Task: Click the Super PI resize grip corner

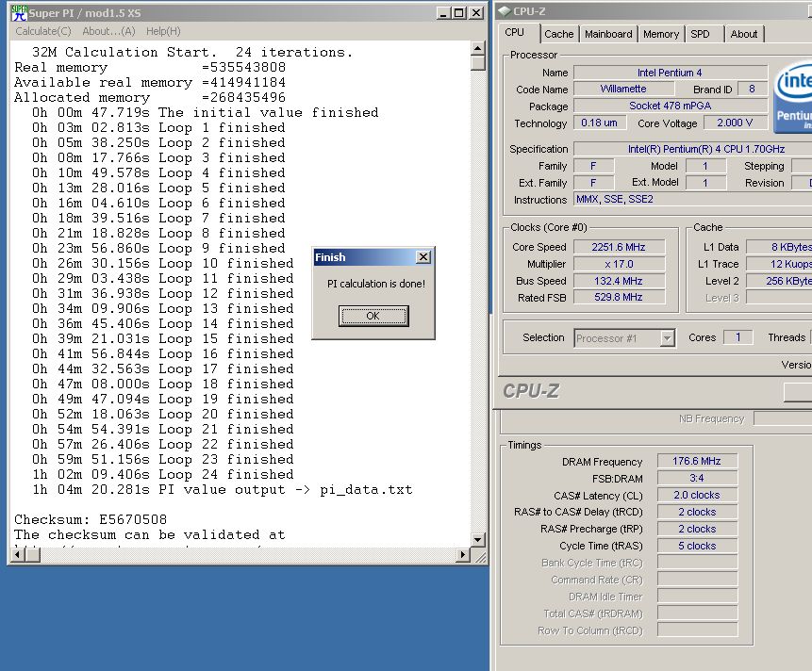Action: (479, 556)
